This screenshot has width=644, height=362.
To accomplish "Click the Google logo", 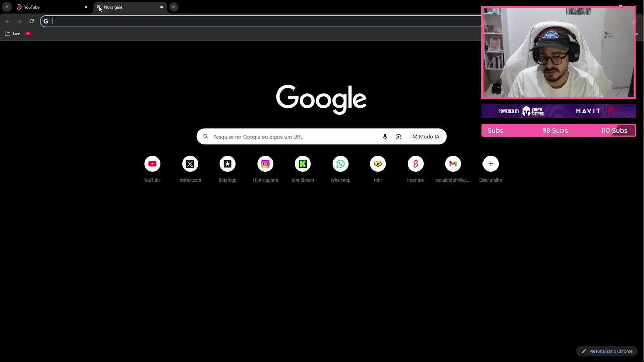I will pos(321,99).
